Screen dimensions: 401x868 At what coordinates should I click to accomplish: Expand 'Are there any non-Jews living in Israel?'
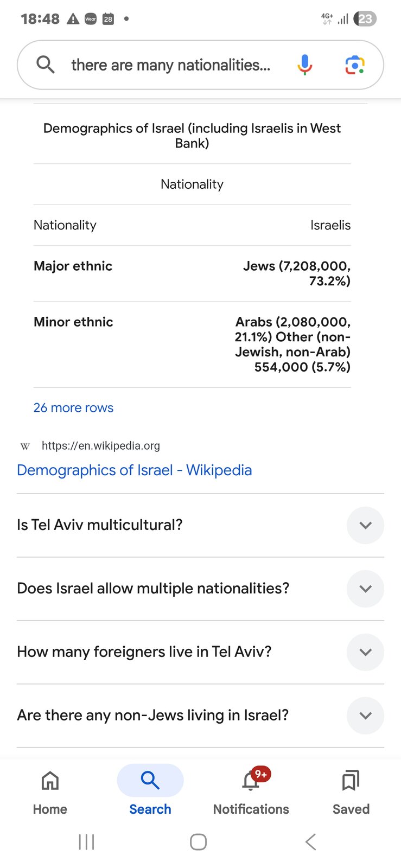click(365, 716)
